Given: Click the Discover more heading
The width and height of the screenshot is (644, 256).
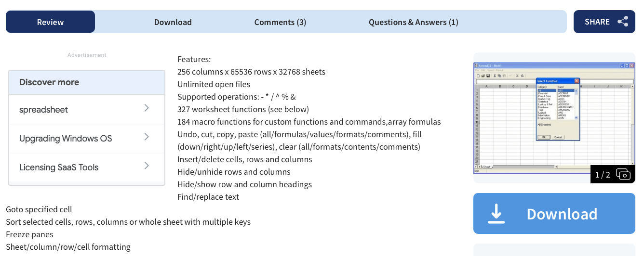Looking at the screenshot, I should (x=49, y=82).
